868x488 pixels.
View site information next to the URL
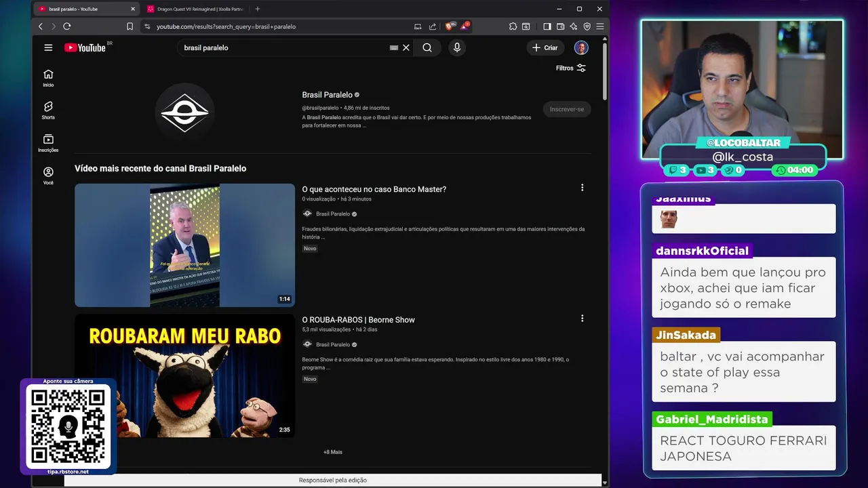coord(147,26)
